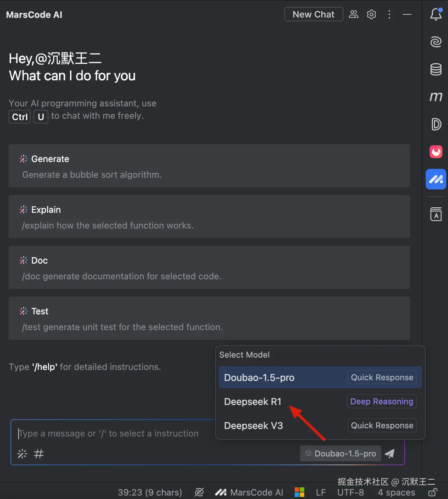Open the red circular plugin sidebar icon
Viewport: 448px width, 499px height.
pyautogui.click(x=436, y=152)
